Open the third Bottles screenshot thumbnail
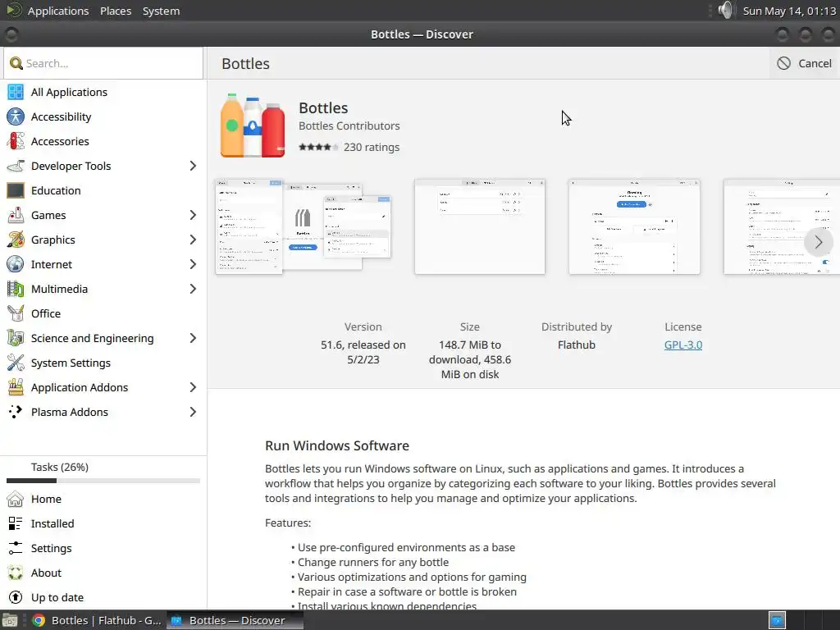This screenshot has width=840, height=630. point(634,226)
